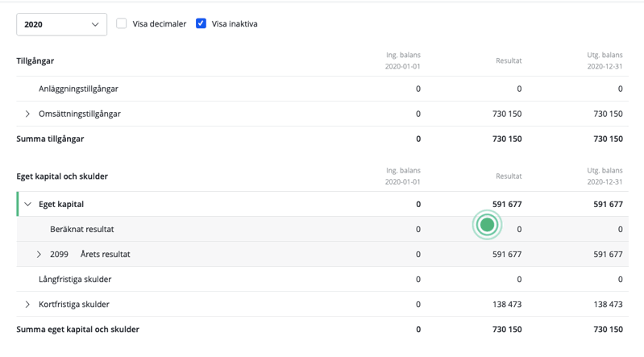Select the Beräknat resultat row

point(81,230)
